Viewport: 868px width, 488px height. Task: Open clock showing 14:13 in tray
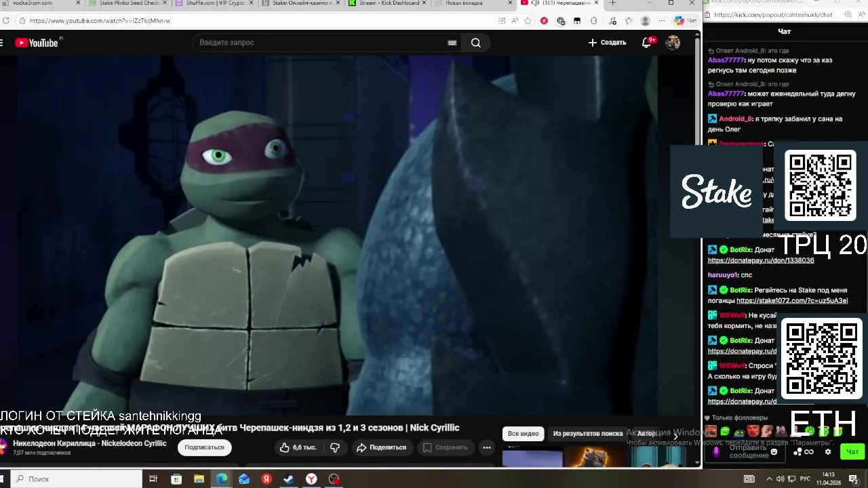[x=828, y=479]
